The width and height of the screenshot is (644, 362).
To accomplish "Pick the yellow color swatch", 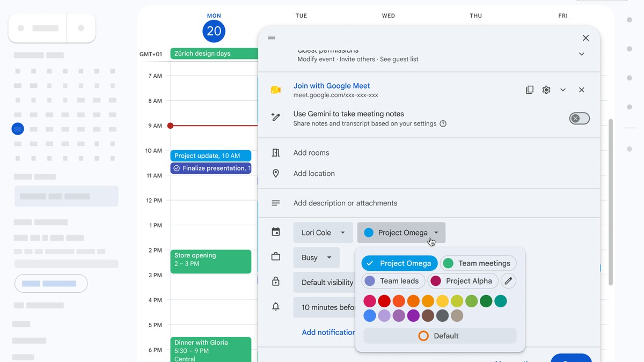I will coord(442,301).
